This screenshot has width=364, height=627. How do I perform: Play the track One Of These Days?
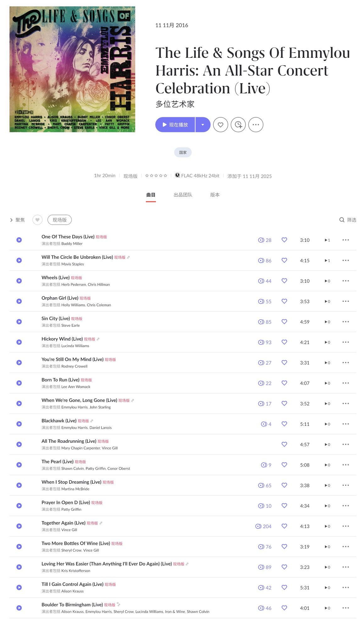coord(19,240)
